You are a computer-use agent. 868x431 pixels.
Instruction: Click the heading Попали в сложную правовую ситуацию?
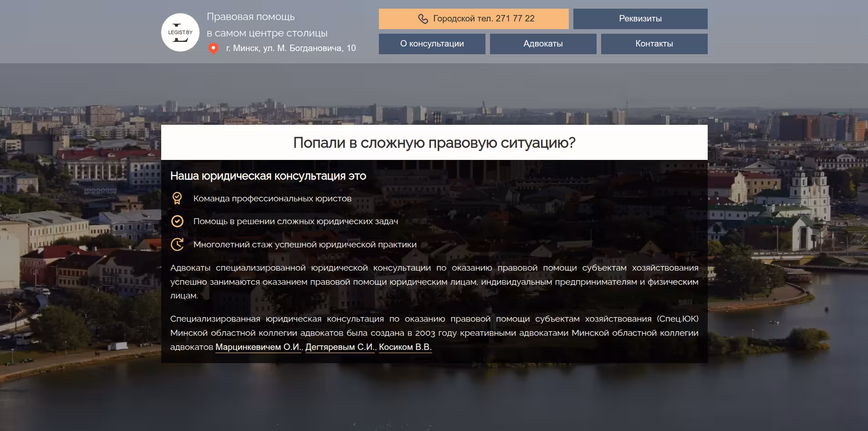pyautogui.click(x=434, y=143)
